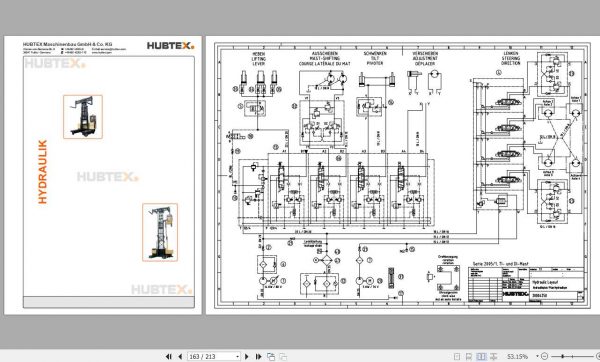Go to the first page
The height and width of the screenshot is (362, 600).
[168, 356]
